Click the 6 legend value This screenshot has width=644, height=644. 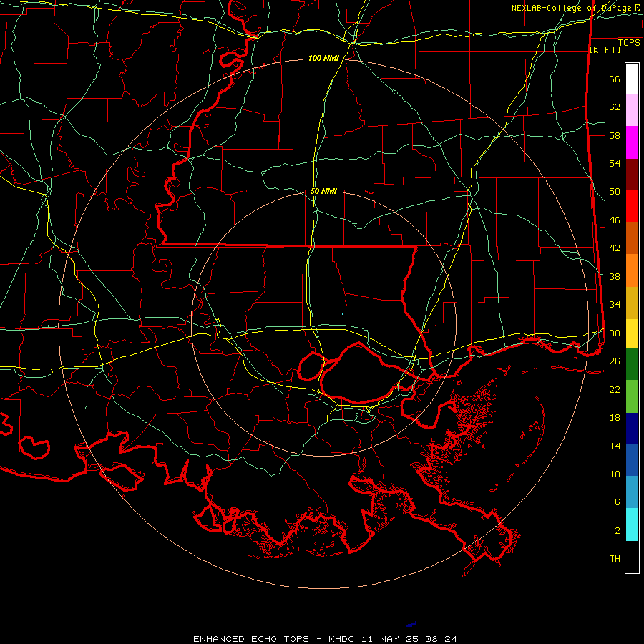[618, 502]
